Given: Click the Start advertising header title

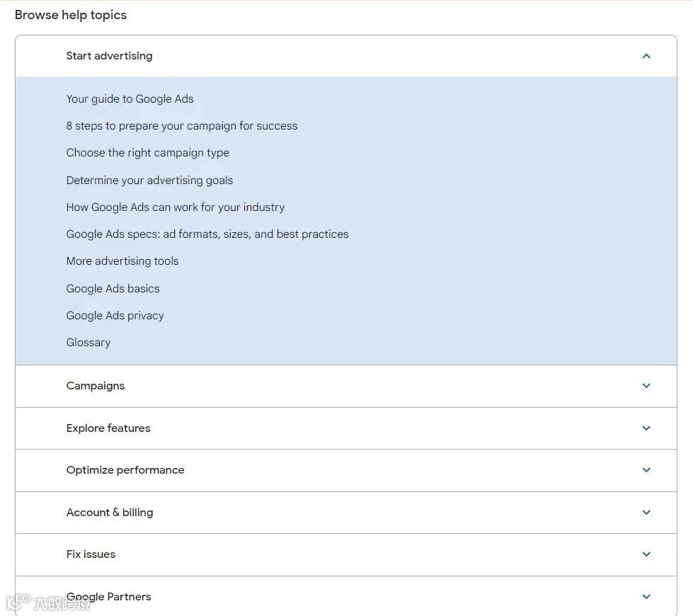Looking at the screenshot, I should [x=109, y=56].
